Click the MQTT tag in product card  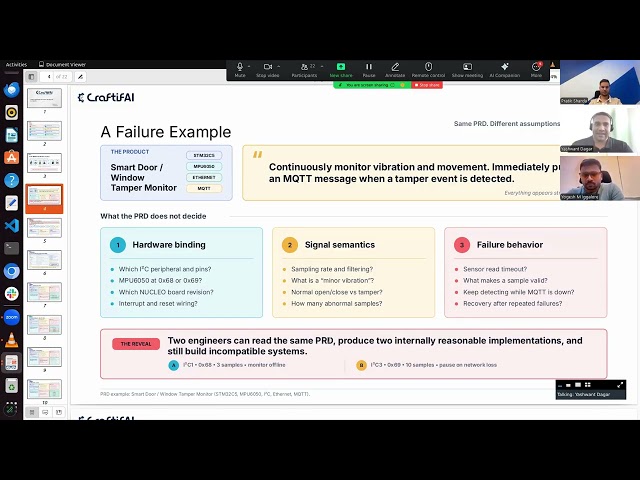coord(204,189)
